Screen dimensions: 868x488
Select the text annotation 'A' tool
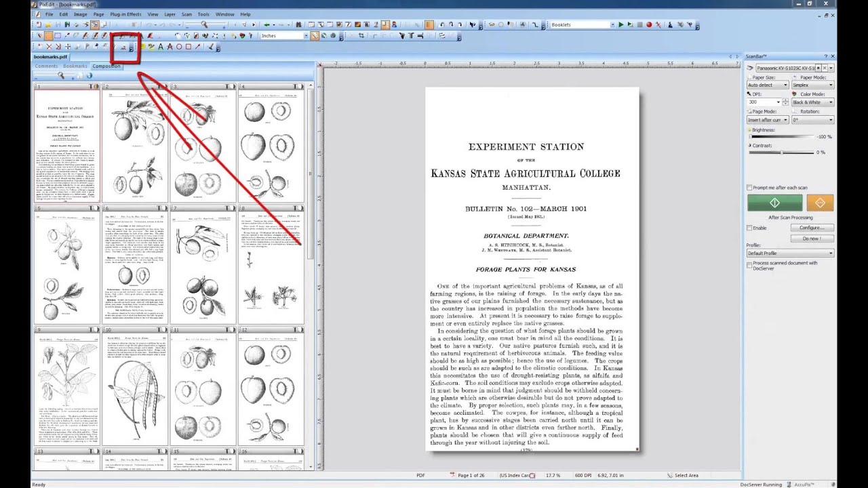(x=160, y=47)
